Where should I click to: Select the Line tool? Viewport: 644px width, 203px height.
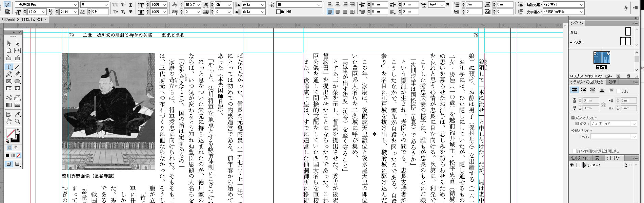coord(17,67)
